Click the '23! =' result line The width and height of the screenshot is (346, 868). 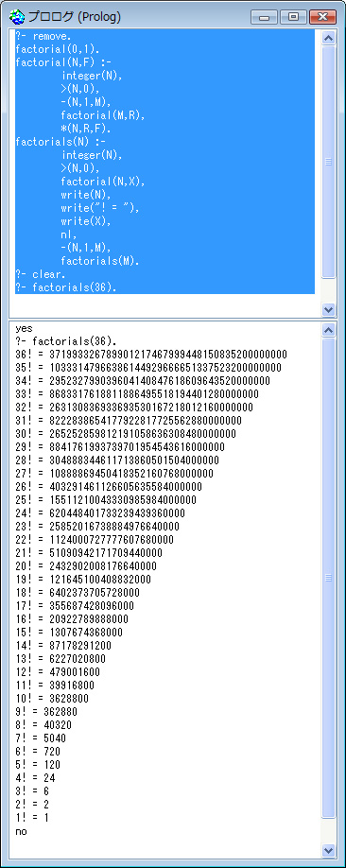pos(98,527)
